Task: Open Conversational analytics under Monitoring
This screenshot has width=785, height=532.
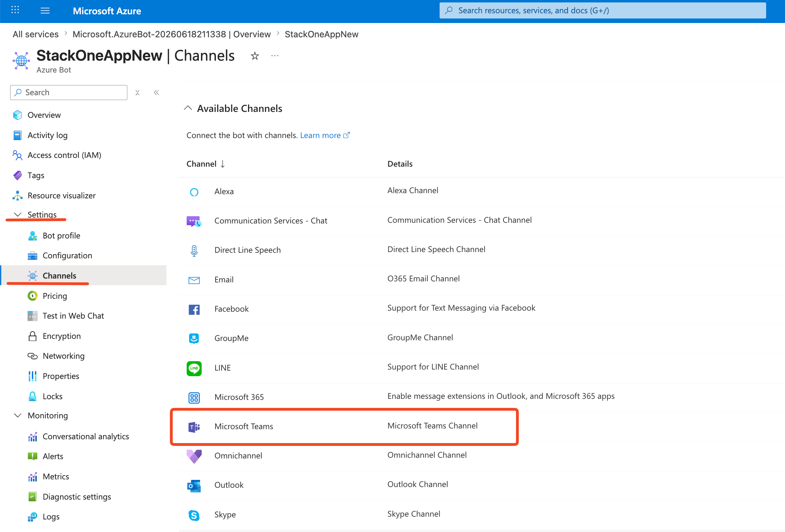Action: (86, 436)
